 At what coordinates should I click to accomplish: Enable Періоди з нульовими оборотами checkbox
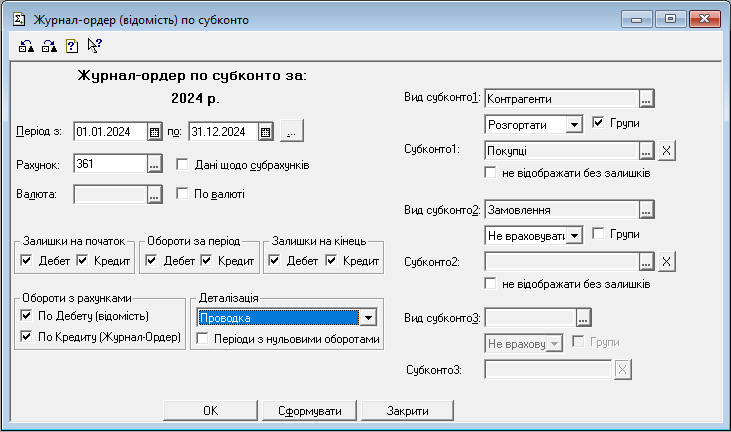pos(203,339)
